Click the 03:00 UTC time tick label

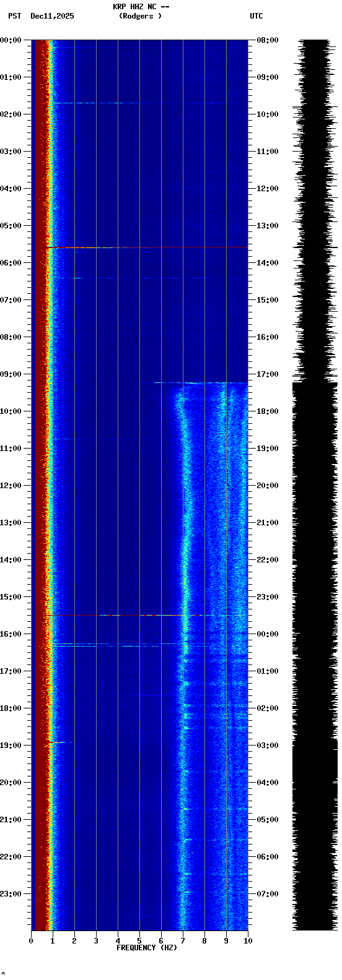click(267, 746)
